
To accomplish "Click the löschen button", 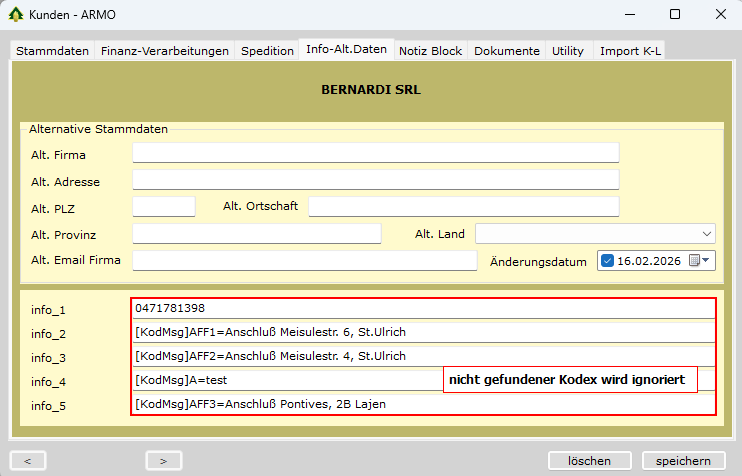I will [589, 461].
